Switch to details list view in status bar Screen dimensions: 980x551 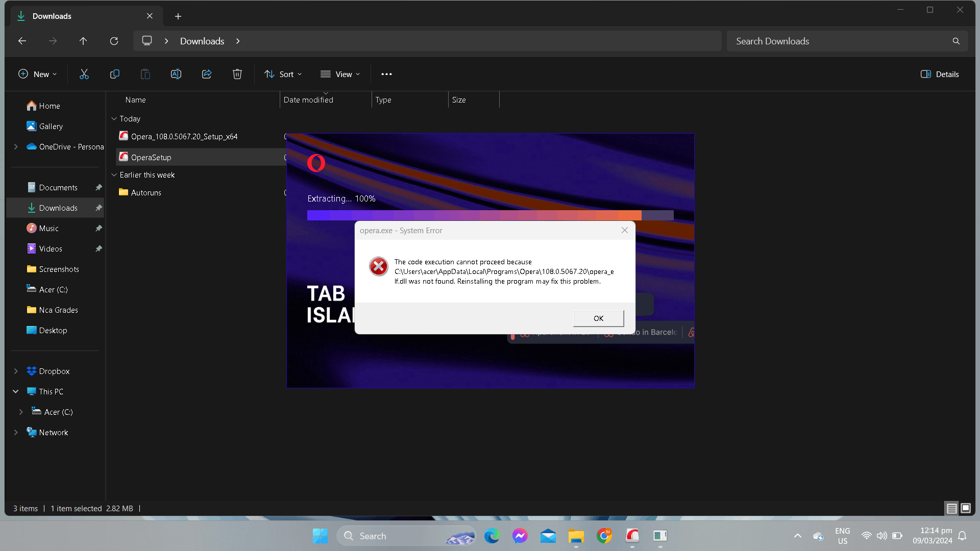coord(951,508)
